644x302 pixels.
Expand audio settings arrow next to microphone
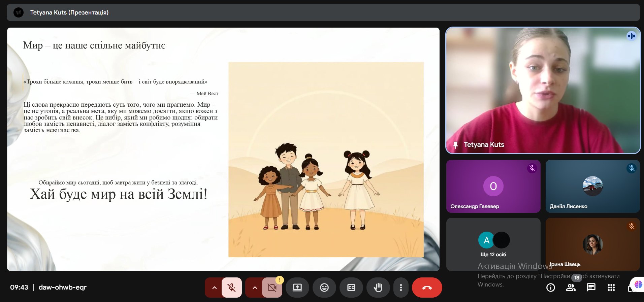tap(214, 288)
